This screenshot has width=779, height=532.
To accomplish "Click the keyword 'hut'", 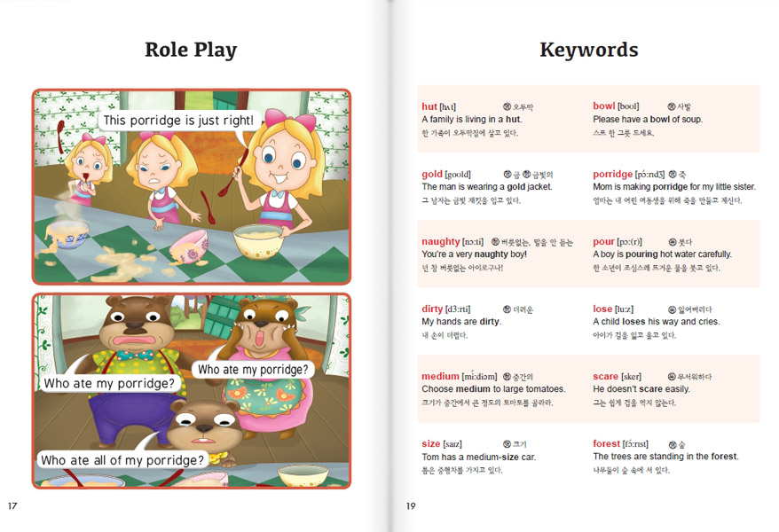I will pyautogui.click(x=429, y=106).
